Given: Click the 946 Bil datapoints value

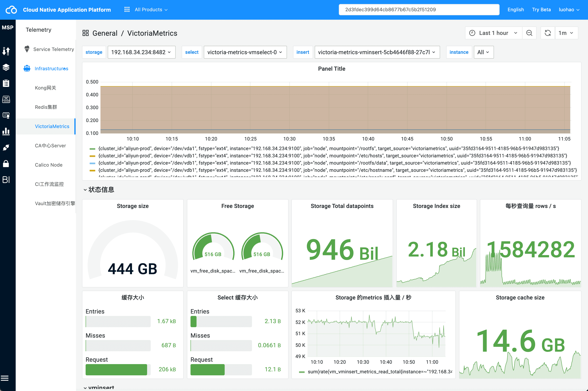Looking at the screenshot, I should [342, 250].
